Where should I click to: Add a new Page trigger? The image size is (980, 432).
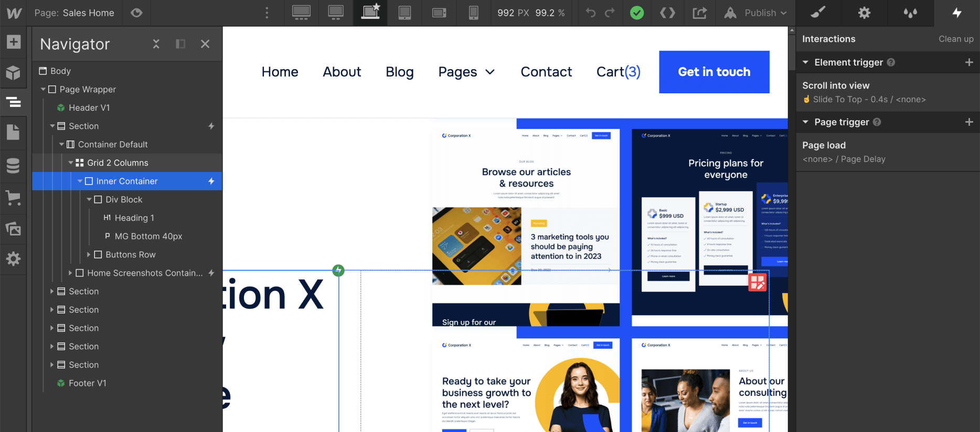(969, 122)
